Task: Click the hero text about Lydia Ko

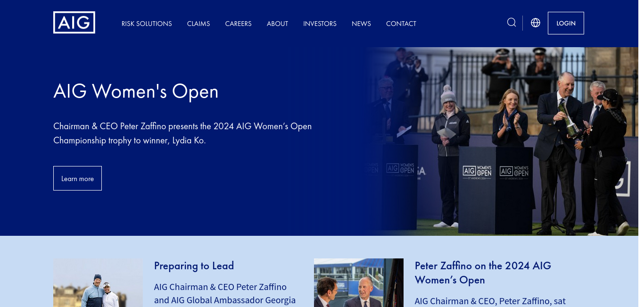Action: [x=182, y=133]
